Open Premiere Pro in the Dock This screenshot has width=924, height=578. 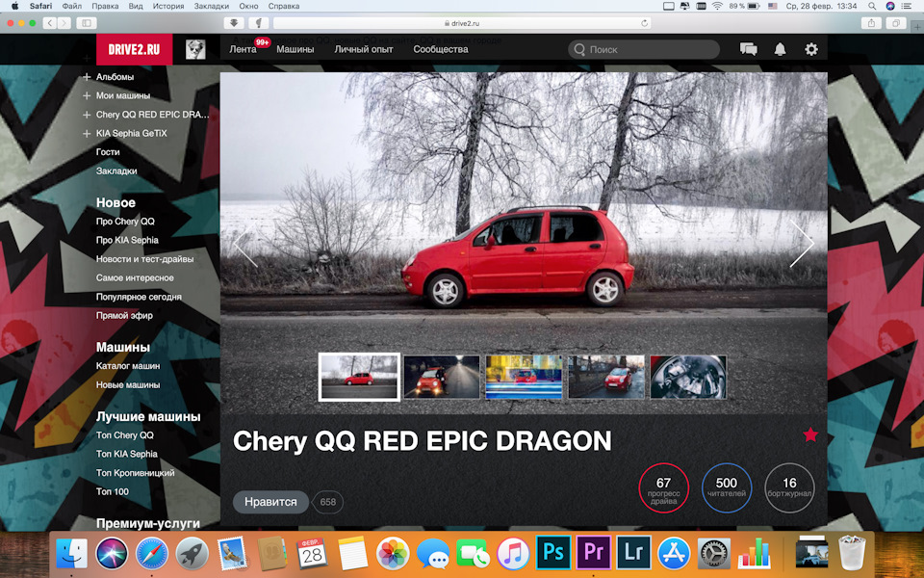pos(594,552)
